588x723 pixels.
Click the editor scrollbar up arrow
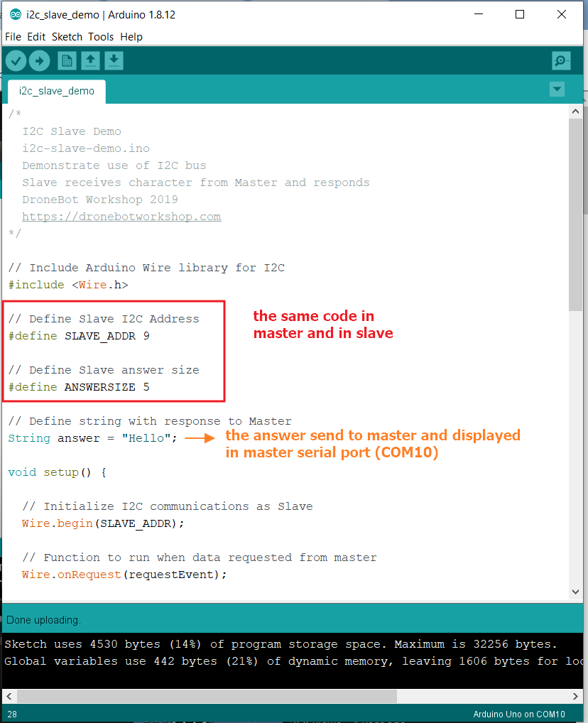[x=575, y=111]
